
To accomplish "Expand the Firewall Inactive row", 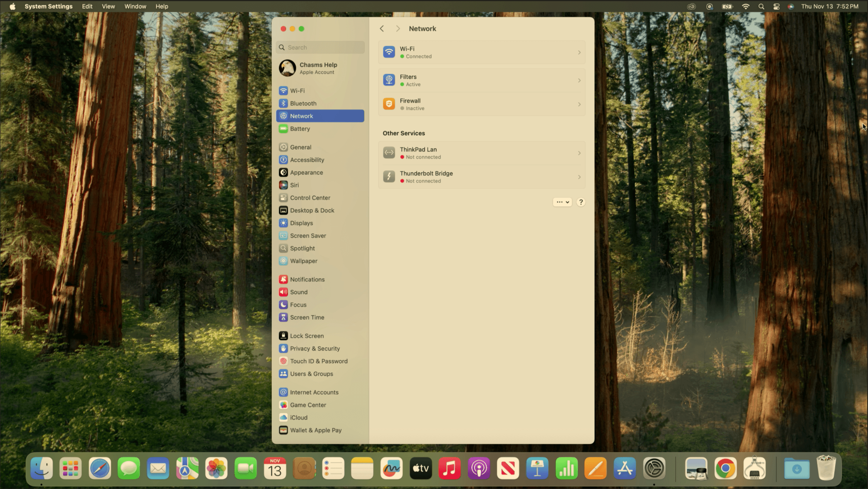I will coord(482,104).
